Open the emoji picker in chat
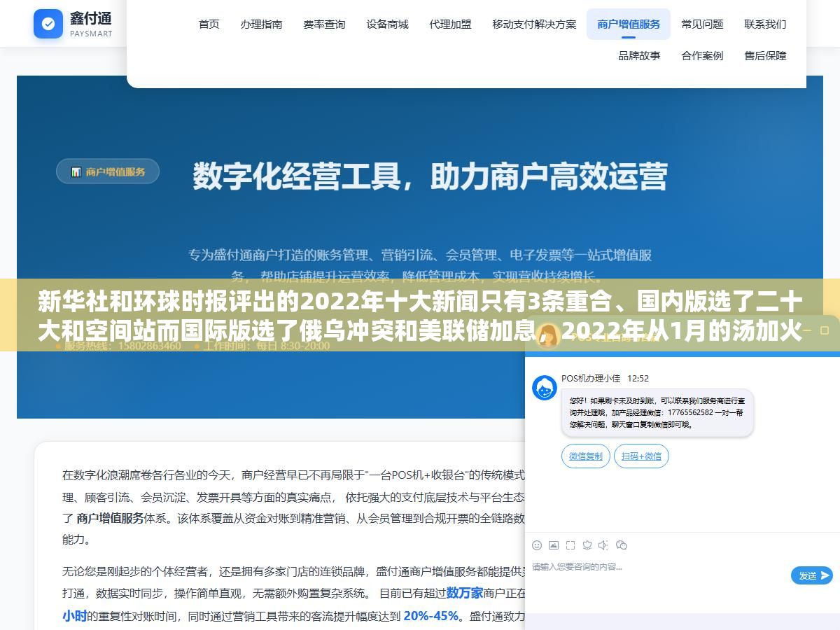Viewport: 840px width, 630px height. [537, 545]
